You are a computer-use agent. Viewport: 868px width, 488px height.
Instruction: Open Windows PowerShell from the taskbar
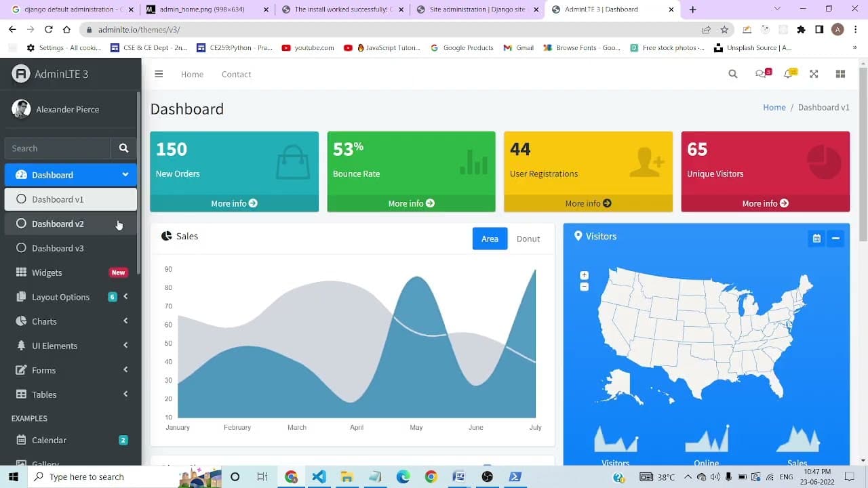[x=515, y=476]
